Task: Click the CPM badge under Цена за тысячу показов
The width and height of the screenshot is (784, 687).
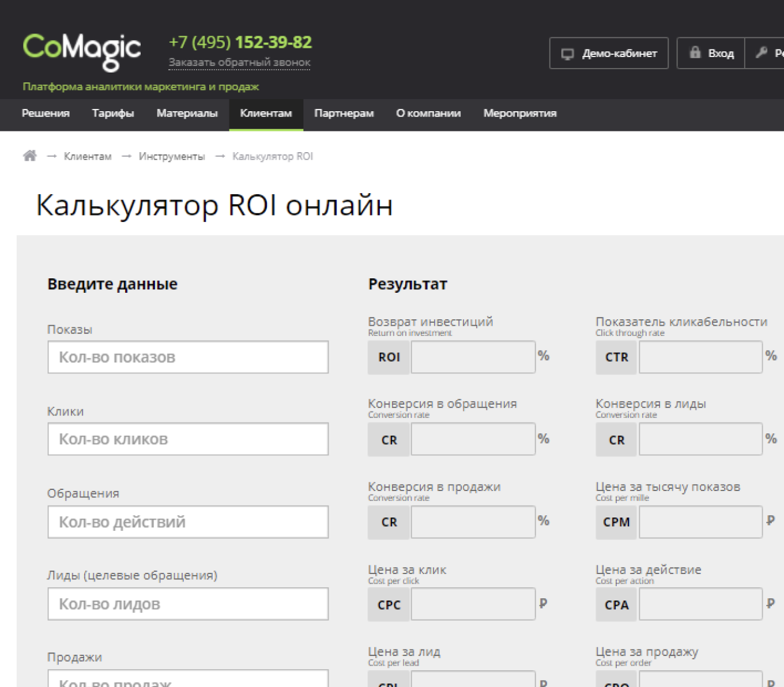Action: click(616, 522)
